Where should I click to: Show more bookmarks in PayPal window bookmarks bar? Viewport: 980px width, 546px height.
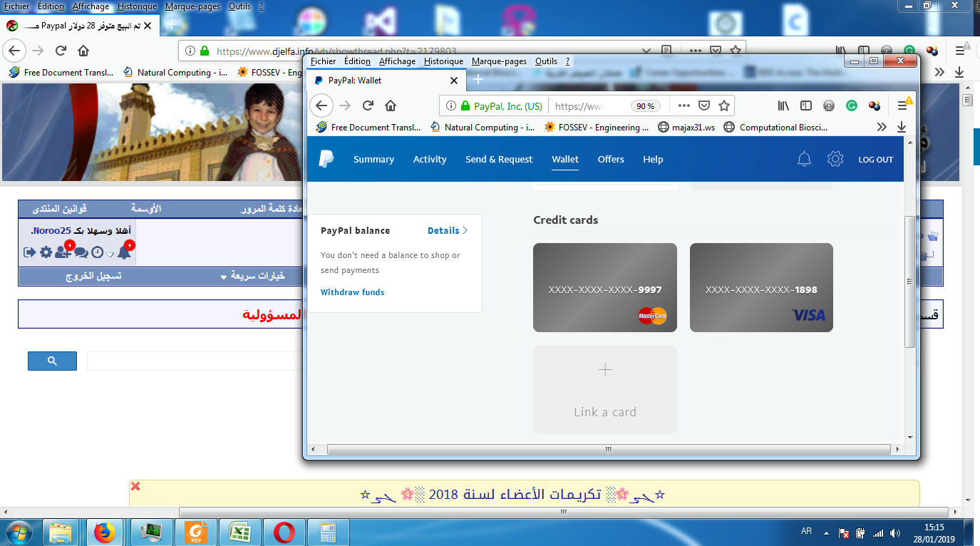pyautogui.click(x=882, y=127)
